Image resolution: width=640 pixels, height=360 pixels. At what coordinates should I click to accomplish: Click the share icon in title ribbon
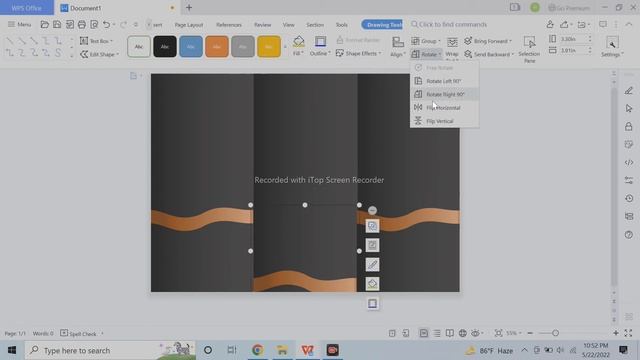click(564, 24)
